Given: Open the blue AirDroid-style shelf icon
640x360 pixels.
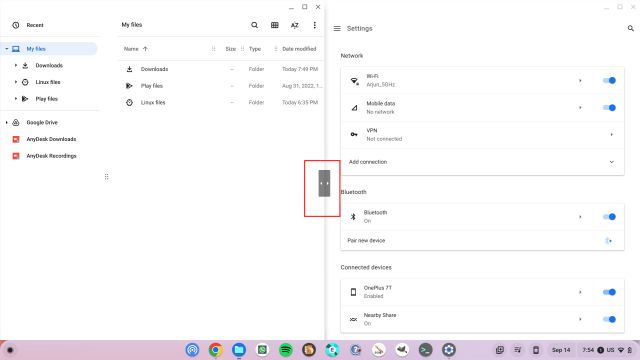Looking at the screenshot, I should [192, 350].
